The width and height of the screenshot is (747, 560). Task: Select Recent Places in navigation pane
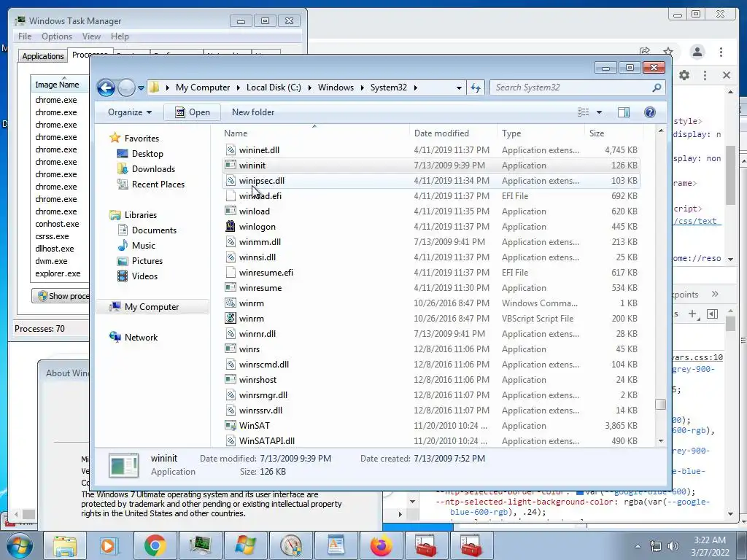tap(158, 184)
